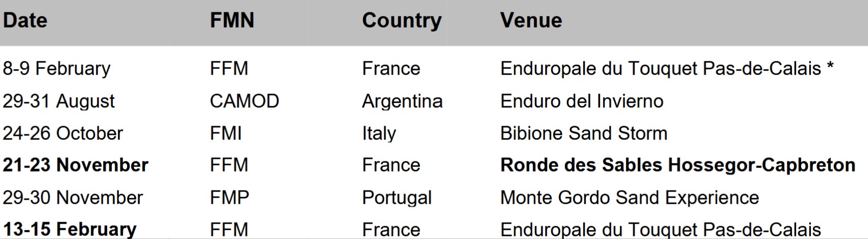Click the 8-9 February date cell
Image resolution: width=868 pixels, height=239 pixels.
pos(57,69)
